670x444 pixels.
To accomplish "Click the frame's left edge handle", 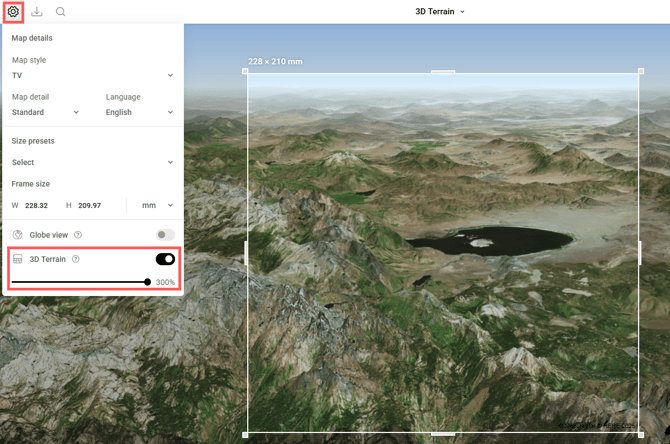I will pos(246,253).
